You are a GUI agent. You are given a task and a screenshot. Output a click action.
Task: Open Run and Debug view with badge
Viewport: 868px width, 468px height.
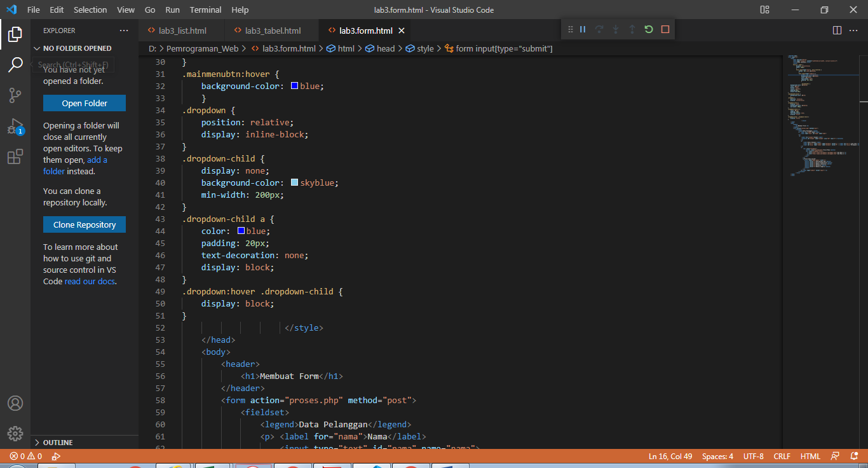[x=15, y=125]
